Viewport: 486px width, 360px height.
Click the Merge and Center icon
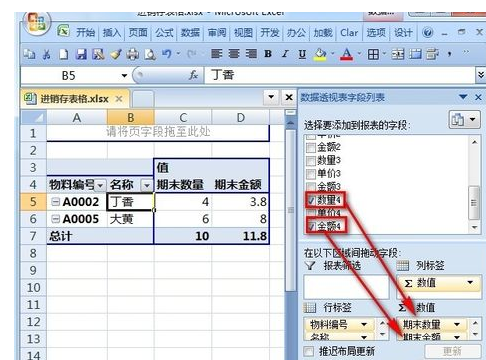click(x=398, y=54)
